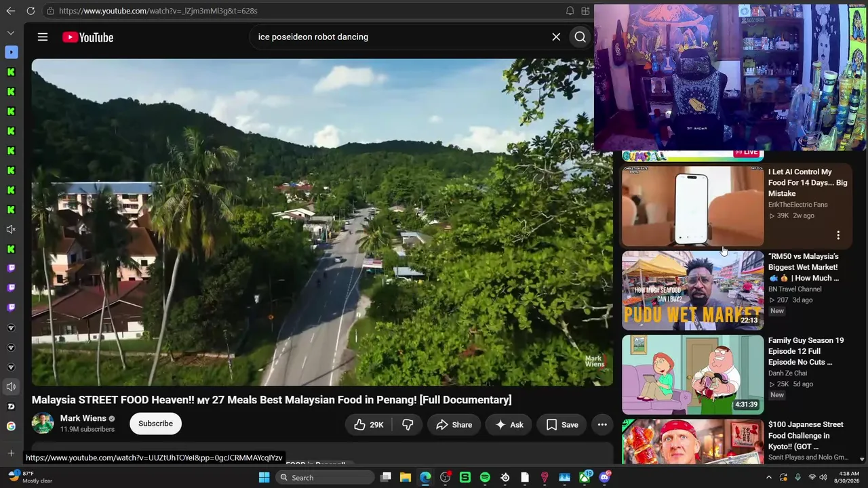Switch to the Google tab in sidebar
The image size is (868, 488).
[11, 426]
